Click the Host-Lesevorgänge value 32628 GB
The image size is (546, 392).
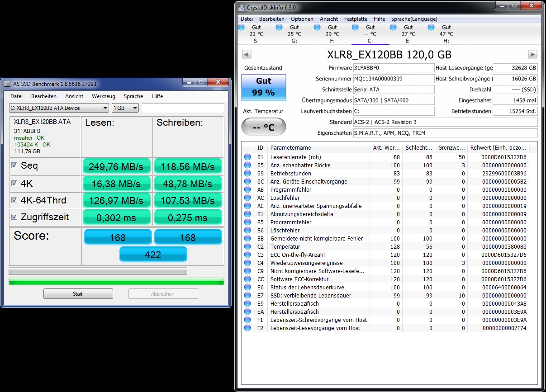click(x=515, y=68)
